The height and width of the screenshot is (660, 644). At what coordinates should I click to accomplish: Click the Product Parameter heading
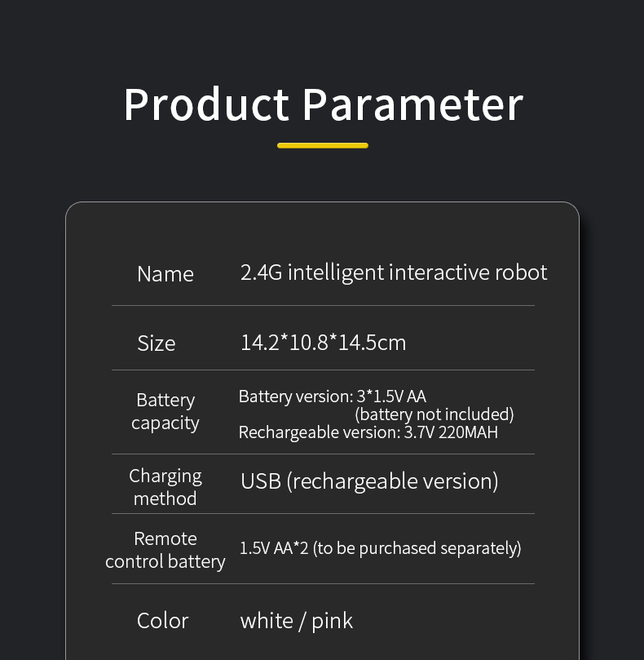tap(323, 104)
